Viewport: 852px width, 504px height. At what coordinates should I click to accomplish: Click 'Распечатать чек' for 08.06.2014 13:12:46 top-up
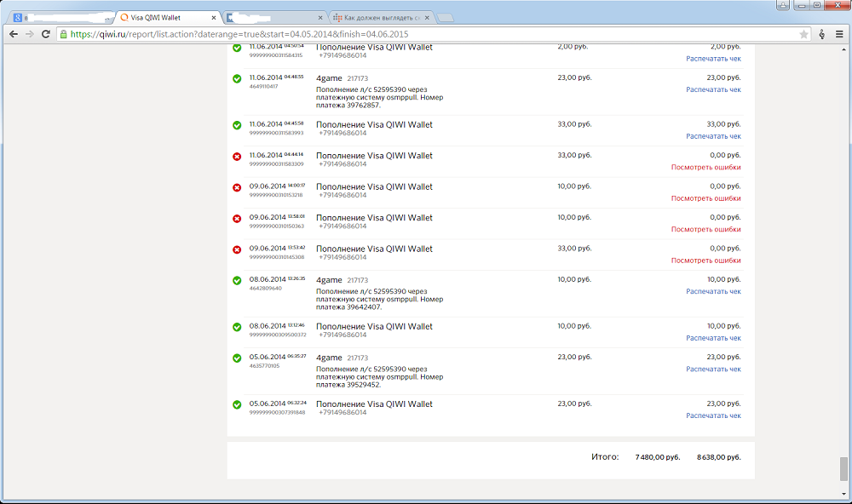(x=713, y=338)
